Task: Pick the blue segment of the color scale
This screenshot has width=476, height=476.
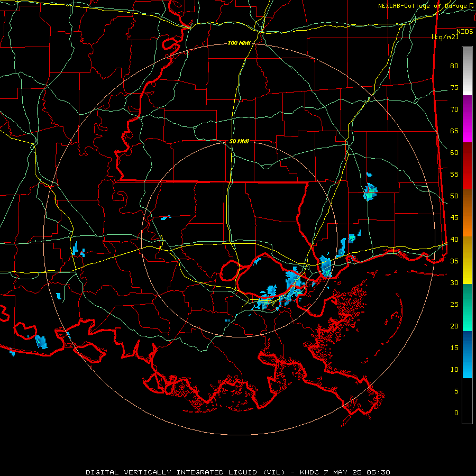Action: tap(467, 354)
